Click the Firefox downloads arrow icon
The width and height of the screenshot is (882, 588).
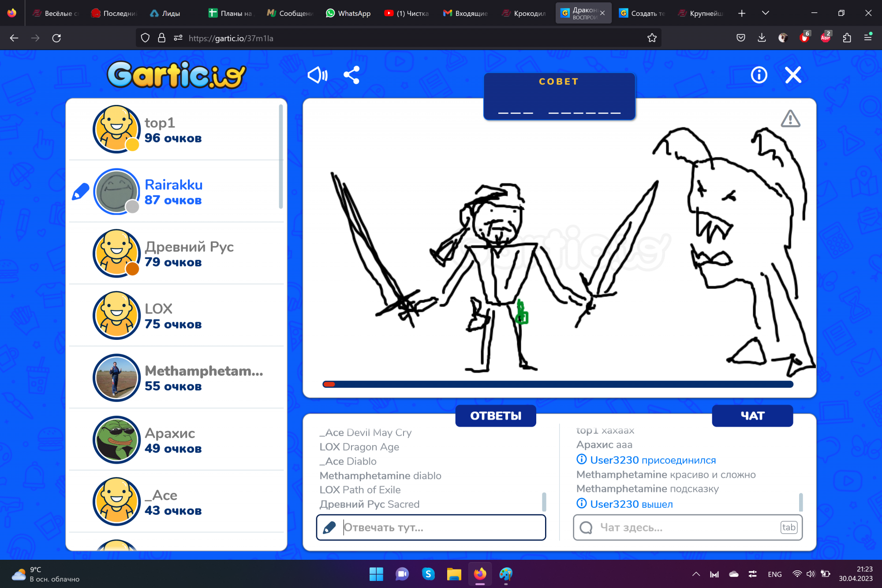(x=762, y=38)
